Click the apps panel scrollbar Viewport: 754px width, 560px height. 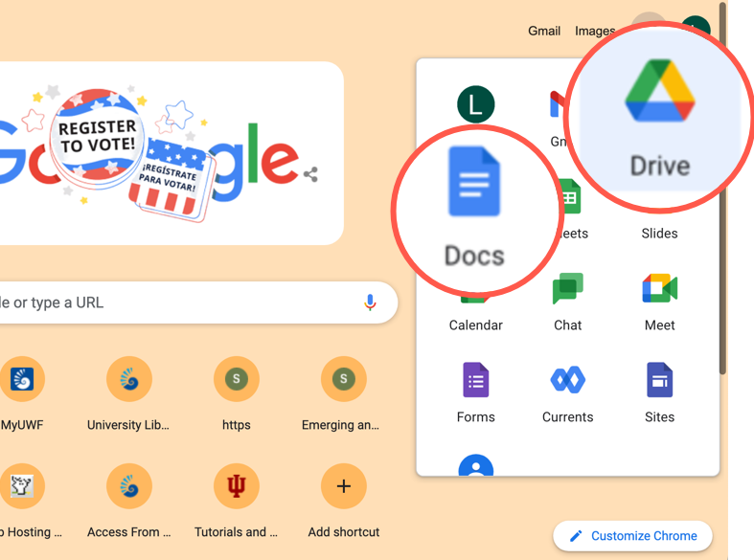pos(722,188)
